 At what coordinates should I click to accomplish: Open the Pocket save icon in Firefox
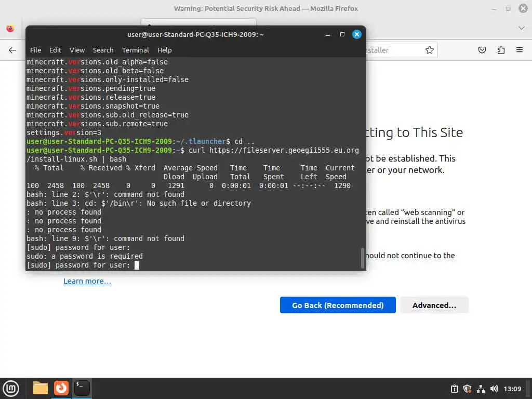pyautogui.click(x=482, y=50)
